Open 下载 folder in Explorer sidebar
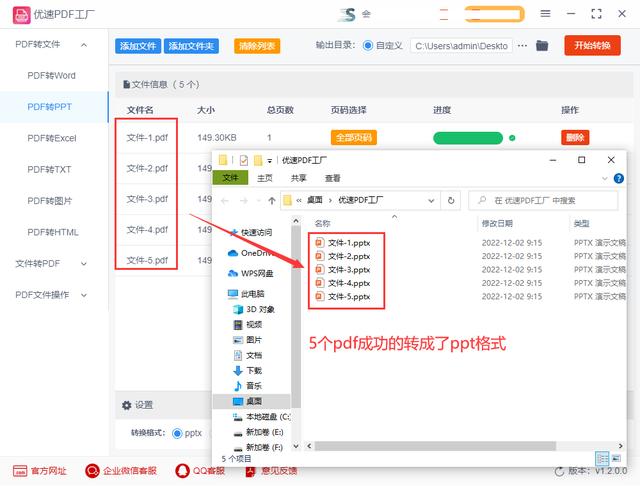Viewport: 640px width, 486px height. click(x=247, y=371)
